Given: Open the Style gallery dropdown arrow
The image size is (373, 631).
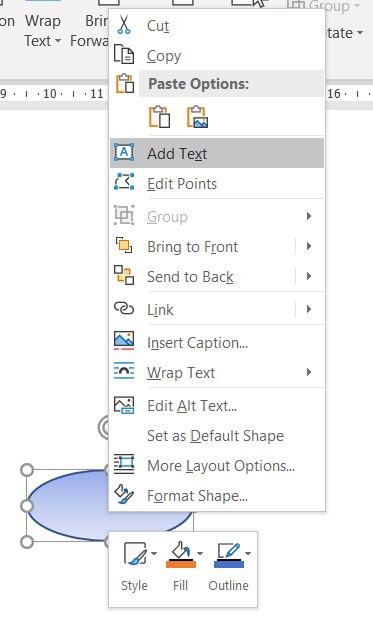Looking at the screenshot, I should [x=154, y=554].
